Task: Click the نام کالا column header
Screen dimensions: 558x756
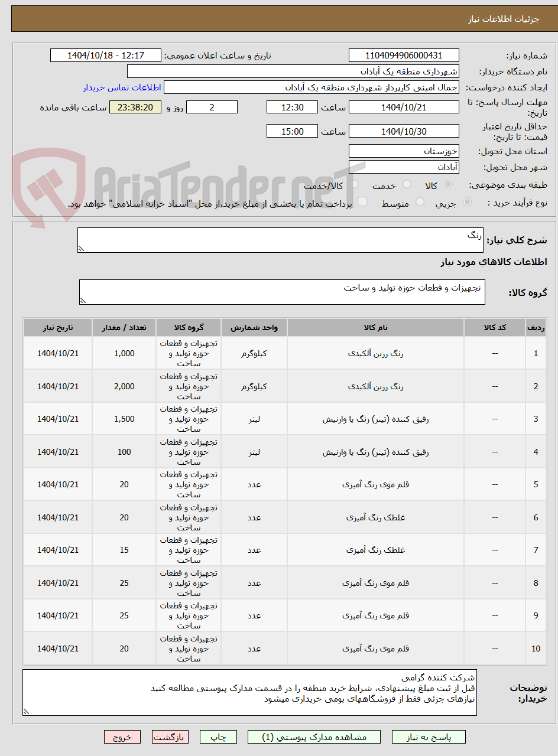Action: [x=376, y=327]
